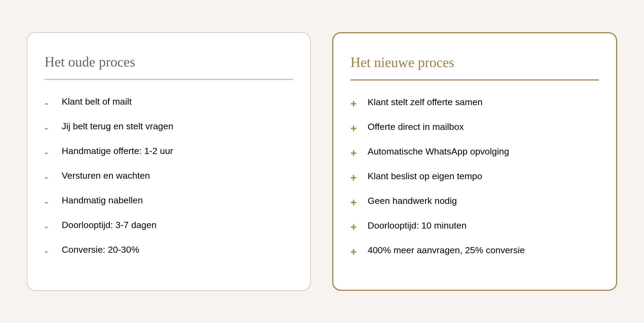Click the gold divider under "Het nieuwe proces"
The height and width of the screenshot is (323, 644).
pyautogui.click(x=474, y=80)
